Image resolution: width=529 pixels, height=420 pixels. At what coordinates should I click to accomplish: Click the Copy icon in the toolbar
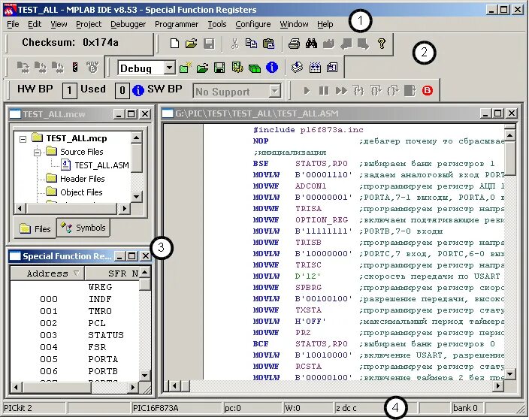tap(251, 44)
